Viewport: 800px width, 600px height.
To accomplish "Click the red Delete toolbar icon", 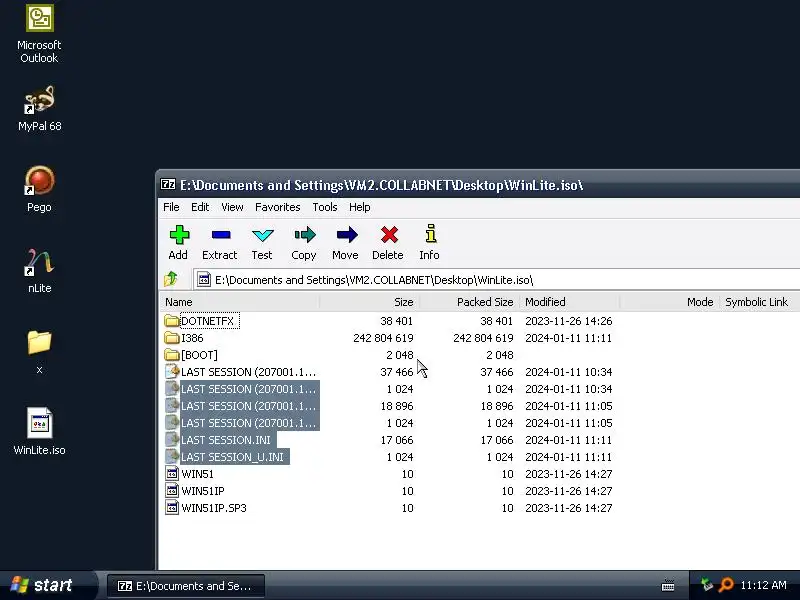I will pyautogui.click(x=389, y=235).
